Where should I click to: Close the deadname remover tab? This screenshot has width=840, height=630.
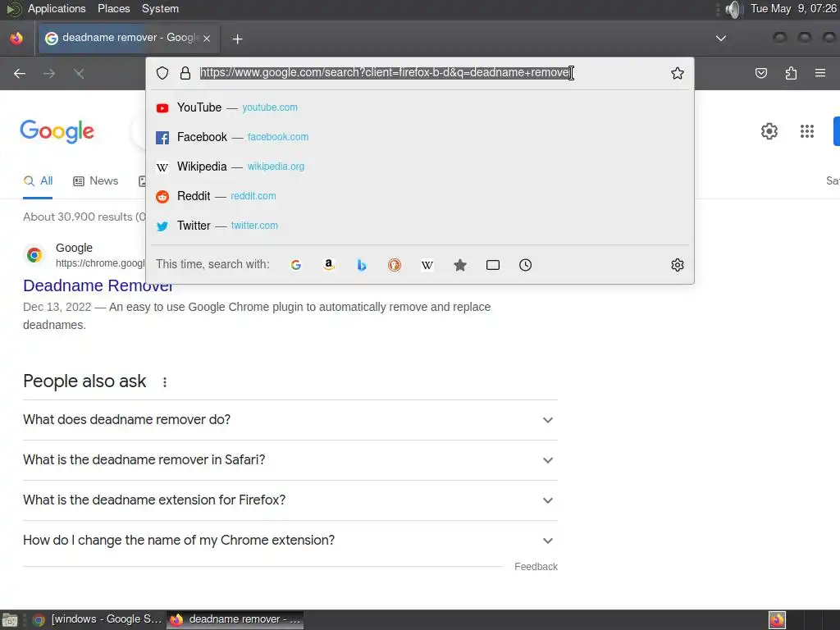point(207,39)
